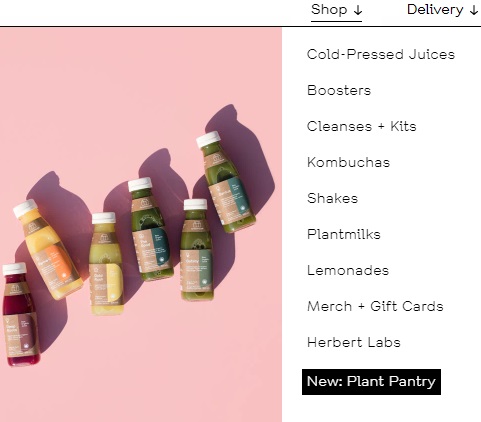
Task: Visit Herbert Labs link
Action: point(354,342)
